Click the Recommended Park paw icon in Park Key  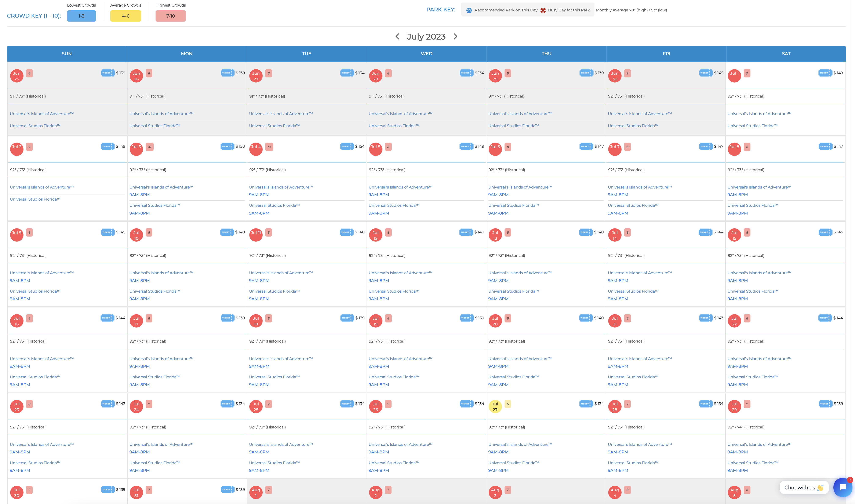pyautogui.click(x=469, y=10)
